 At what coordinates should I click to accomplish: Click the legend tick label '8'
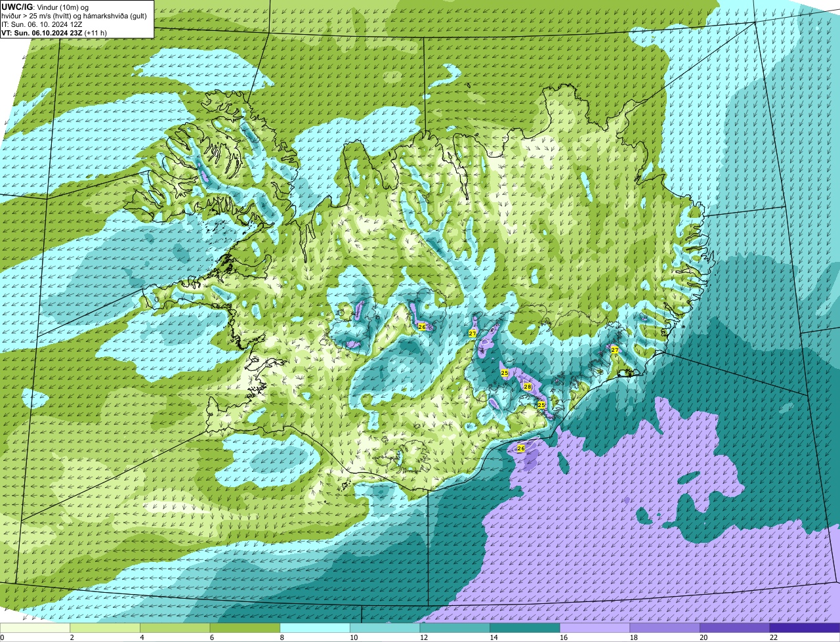282,637
